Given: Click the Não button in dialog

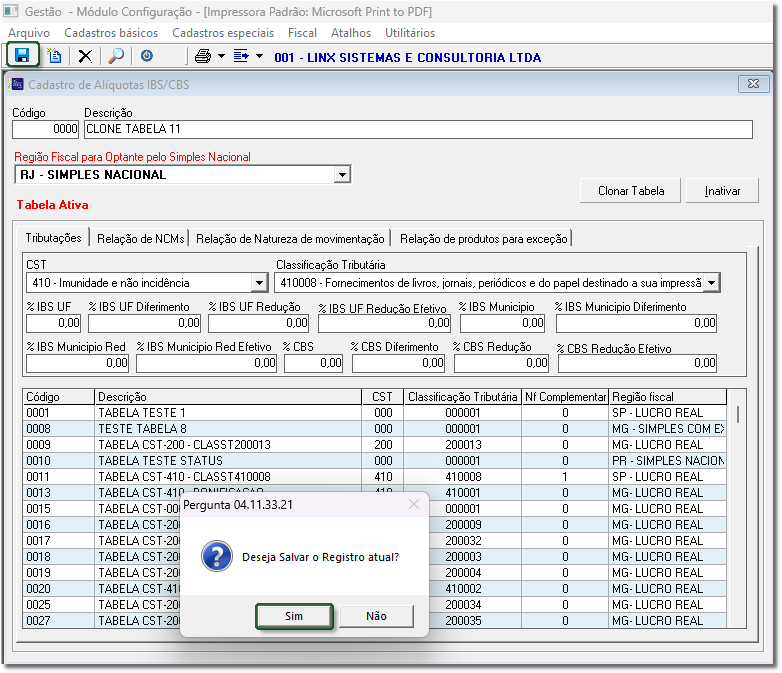Looking at the screenshot, I should (376, 616).
